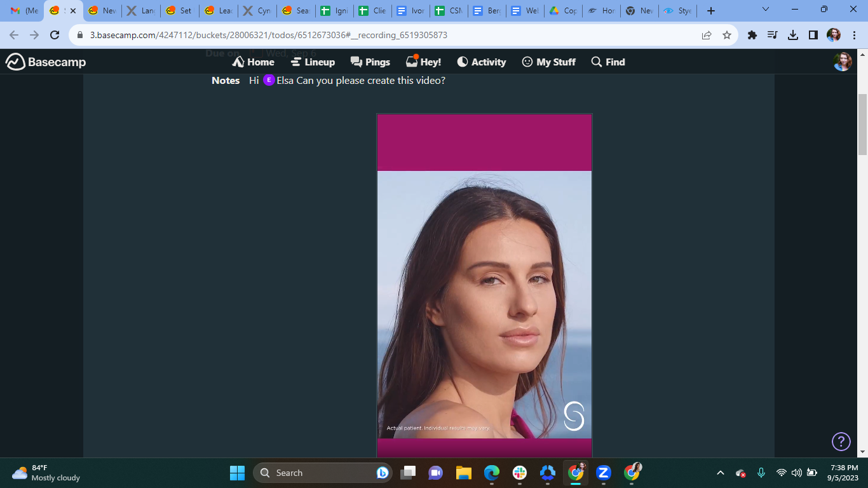Image resolution: width=868 pixels, height=488 pixels.
Task: Open the Basecamp logo home link
Action: [x=46, y=62]
